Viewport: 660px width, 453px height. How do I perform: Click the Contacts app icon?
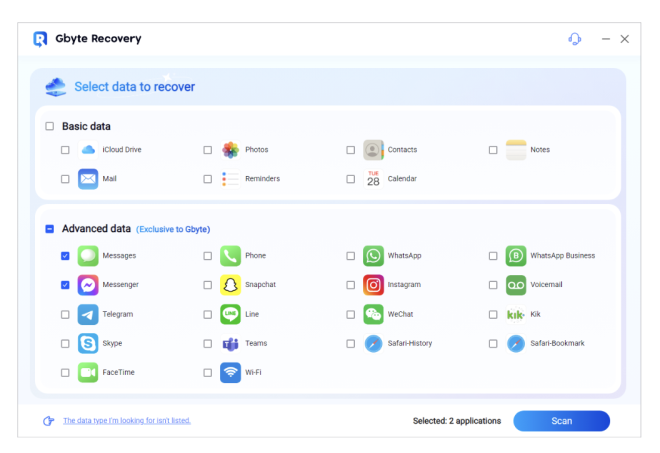tap(373, 150)
